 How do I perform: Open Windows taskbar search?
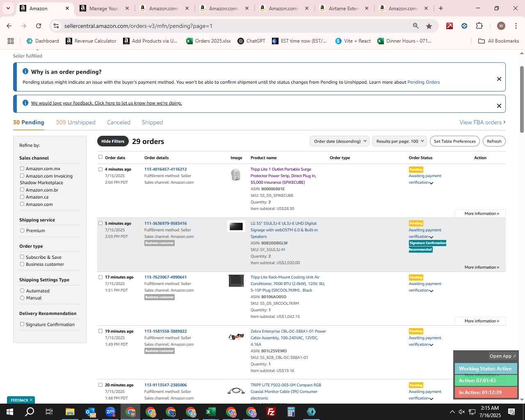coord(30,412)
